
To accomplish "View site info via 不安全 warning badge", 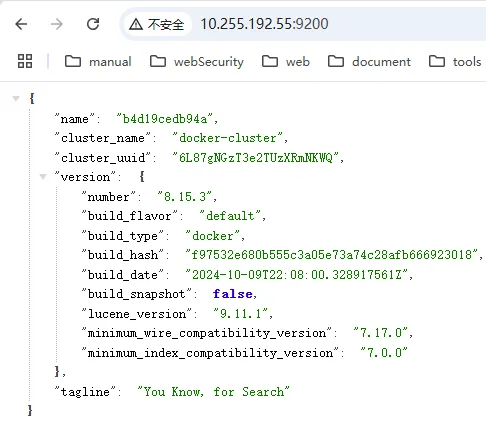I will (157, 24).
